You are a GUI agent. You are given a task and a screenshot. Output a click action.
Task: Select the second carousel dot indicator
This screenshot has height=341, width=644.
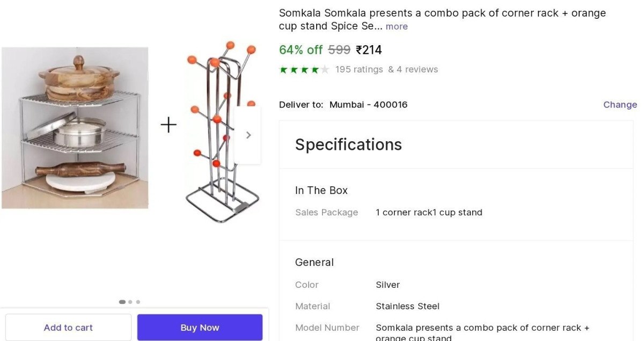tap(130, 302)
